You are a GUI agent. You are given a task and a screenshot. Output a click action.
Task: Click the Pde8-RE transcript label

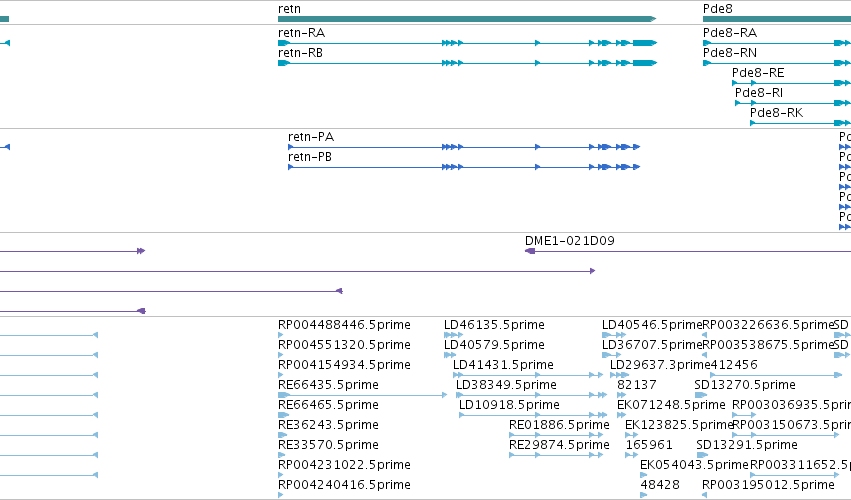(x=758, y=73)
